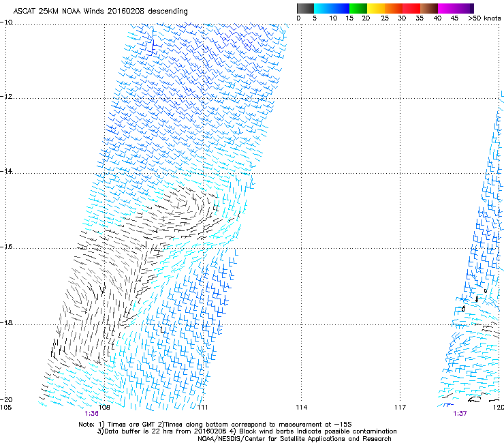The image size is (504, 443).
Task: Click the latitude axis label '-14'
Action: tap(6, 171)
